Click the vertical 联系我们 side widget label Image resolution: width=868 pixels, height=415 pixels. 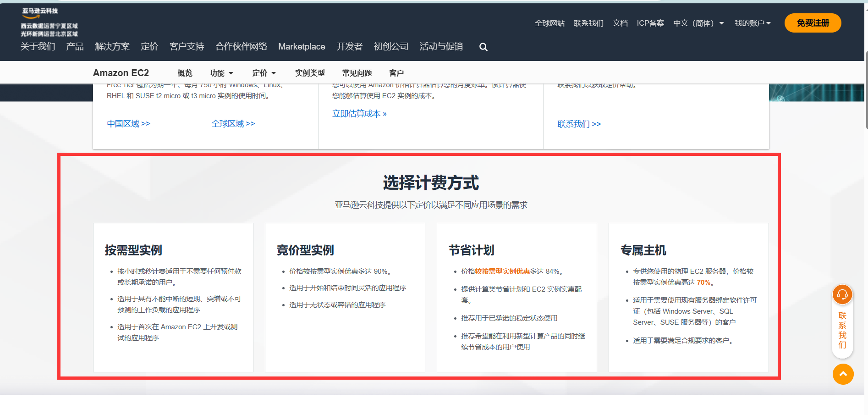842,330
